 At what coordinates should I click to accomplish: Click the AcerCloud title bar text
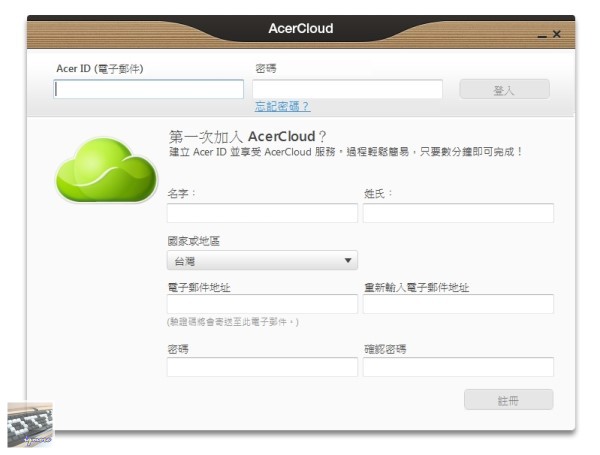pyautogui.click(x=301, y=28)
